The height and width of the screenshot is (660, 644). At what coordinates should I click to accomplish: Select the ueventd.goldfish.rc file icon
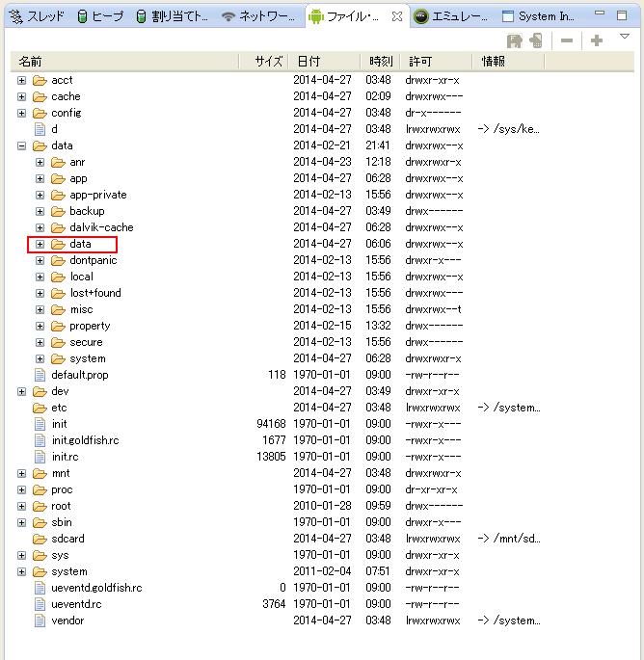[x=40, y=588]
